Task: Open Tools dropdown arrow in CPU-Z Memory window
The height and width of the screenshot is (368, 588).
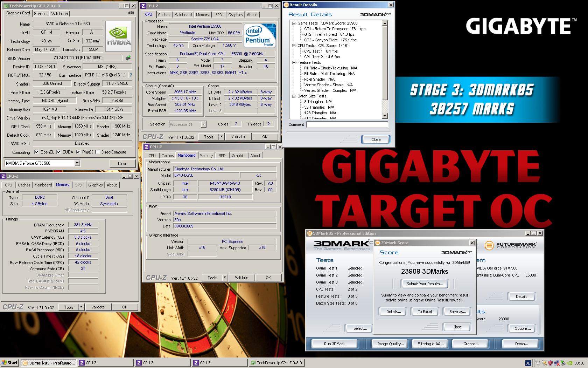Action: coord(81,307)
